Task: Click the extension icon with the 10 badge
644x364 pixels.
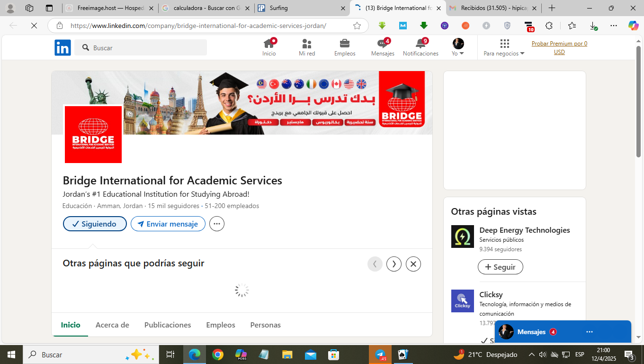Action: coord(529,27)
